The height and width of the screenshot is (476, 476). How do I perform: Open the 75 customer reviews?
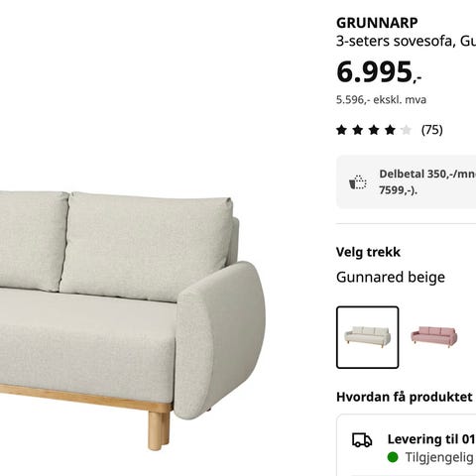[x=432, y=130]
